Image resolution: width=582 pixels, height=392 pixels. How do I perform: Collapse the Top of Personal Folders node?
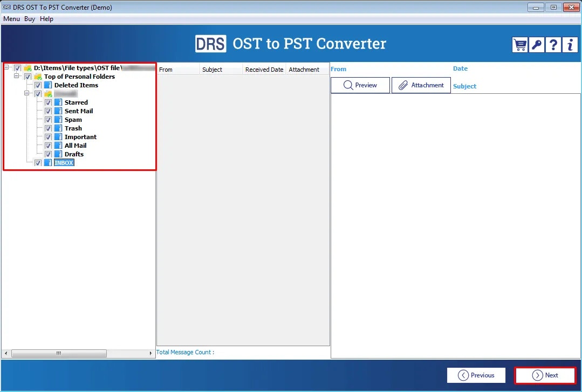pos(17,76)
